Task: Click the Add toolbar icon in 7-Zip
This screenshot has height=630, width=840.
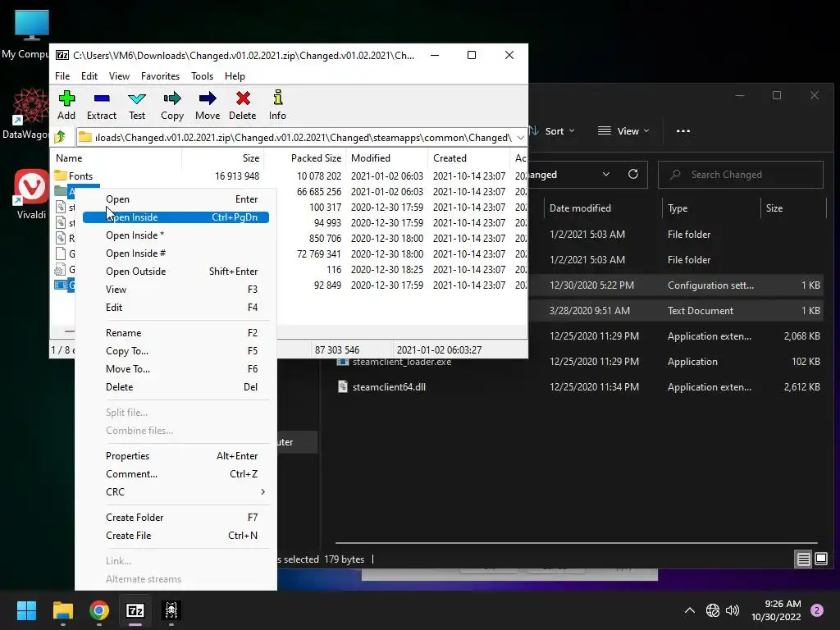Action: click(x=66, y=105)
